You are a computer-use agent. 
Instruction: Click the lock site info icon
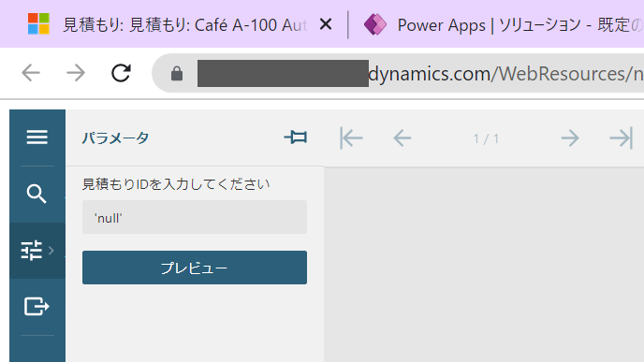click(x=177, y=74)
